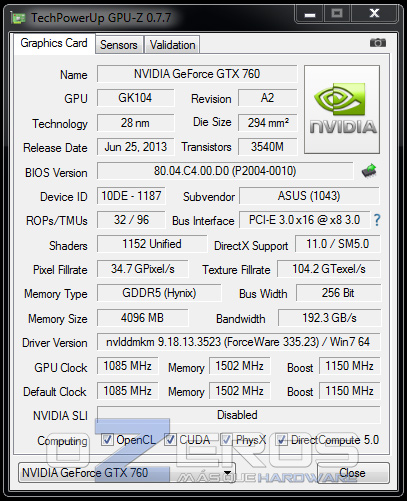This screenshot has height=501, width=407.
Task: Open the GPU selection dropdown
Action: [x=127, y=473]
